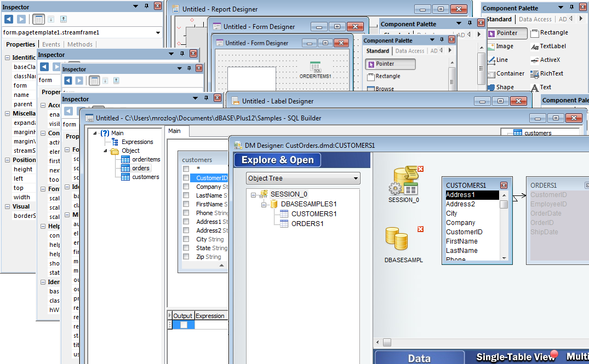This screenshot has height=364, width=589.
Task: Close the CUSTOMERS1 table box on canvas
Action: point(504,186)
